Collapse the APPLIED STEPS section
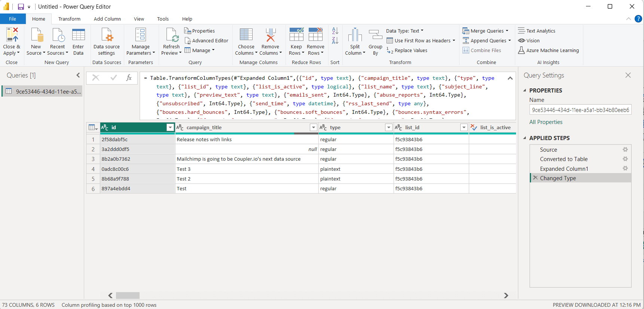This screenshot has height=309, width=644. [525, 138]
